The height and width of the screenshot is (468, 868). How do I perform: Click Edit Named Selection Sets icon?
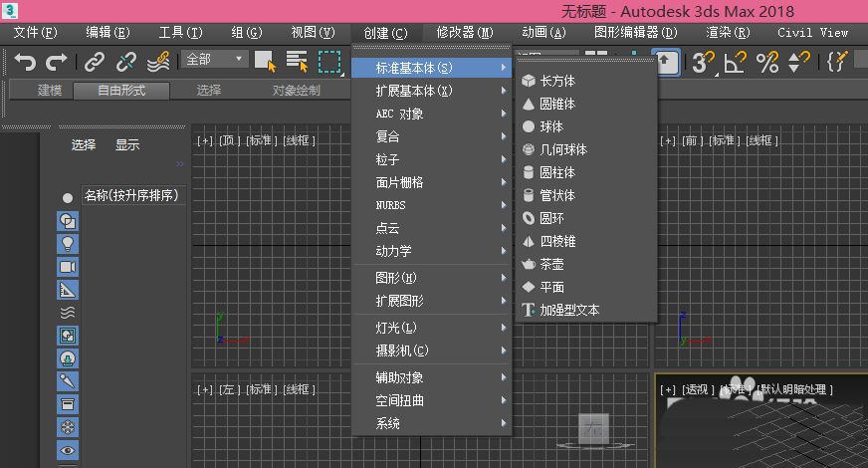click(x=837, y=62)
